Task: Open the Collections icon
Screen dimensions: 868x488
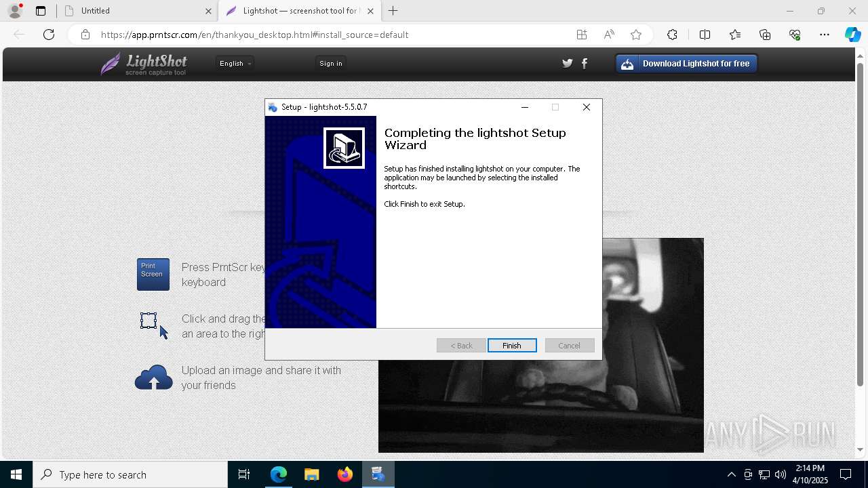Action: (765, 35)
